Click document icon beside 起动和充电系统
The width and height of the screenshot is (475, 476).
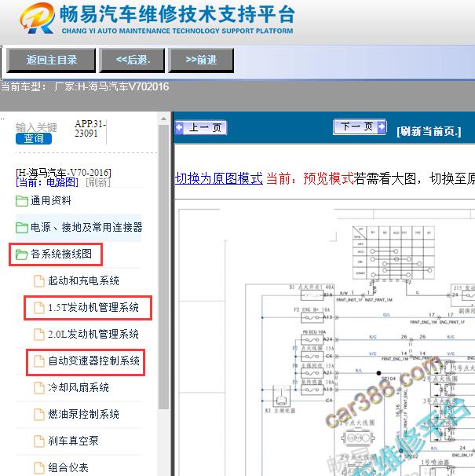[38, 281]
